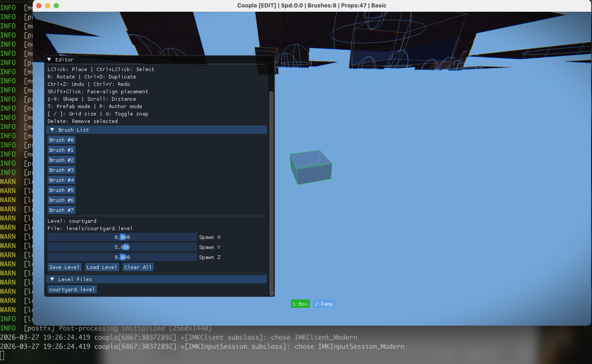
Task: Set the Spawn Y value slider
Action: [x=122, y=247]
